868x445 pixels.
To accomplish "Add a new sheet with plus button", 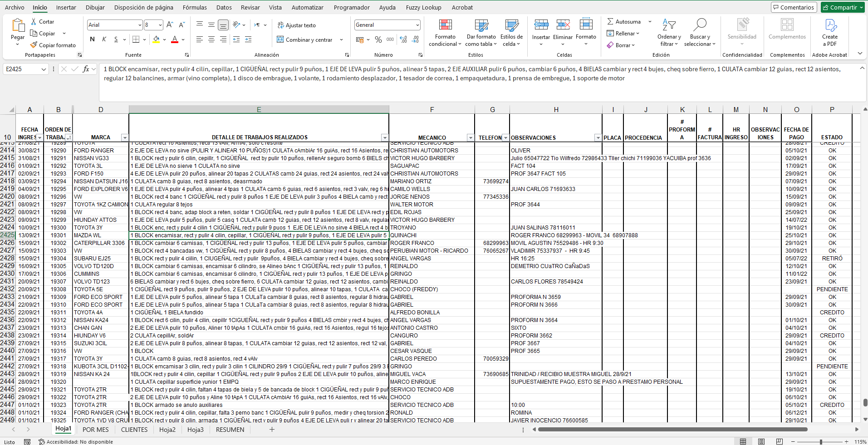I will [272, 429].
